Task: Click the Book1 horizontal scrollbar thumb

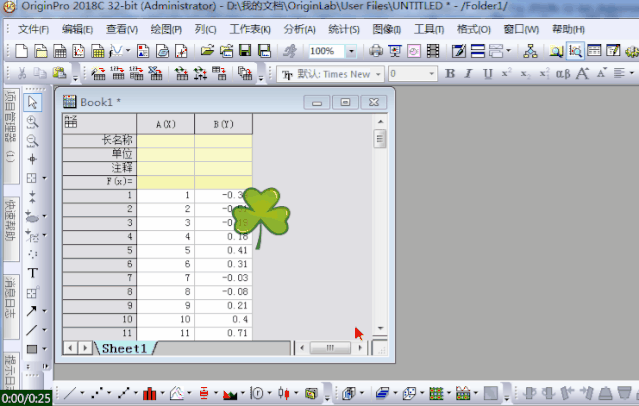Action: [330, 348]
